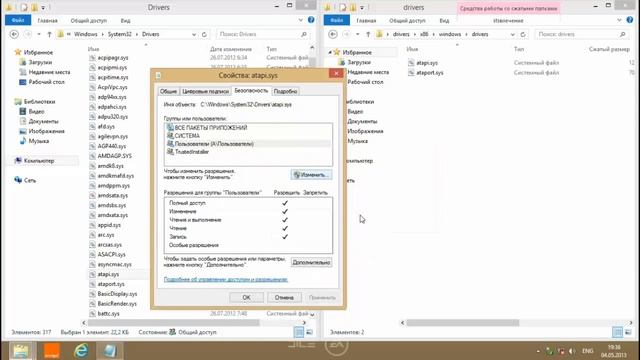Open the Извлечение tab in right window
Image resolution: width=640 pixels, height=360 pixels.
[508, 20]
